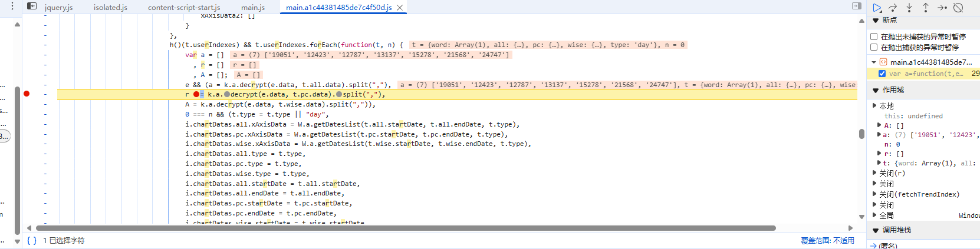Pretty-print the source with braces icon
The height and width of the screenshot is (249, 980).
coord(32,240)
